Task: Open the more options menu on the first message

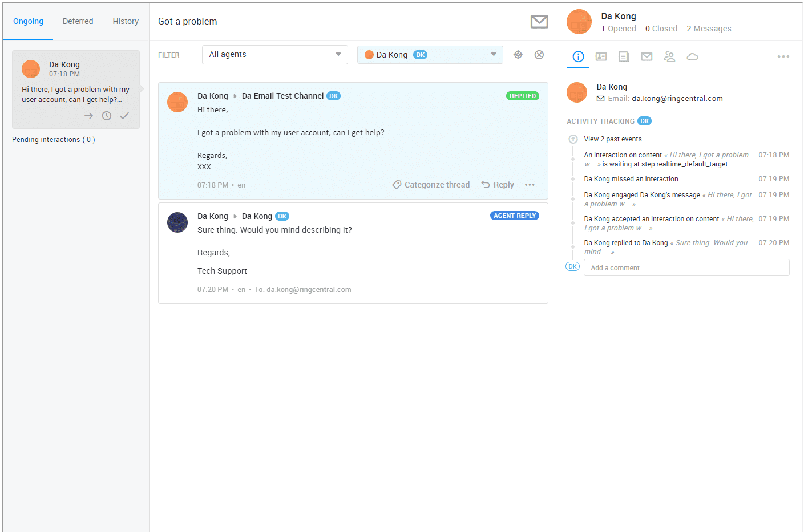Action: click(530, 185)
